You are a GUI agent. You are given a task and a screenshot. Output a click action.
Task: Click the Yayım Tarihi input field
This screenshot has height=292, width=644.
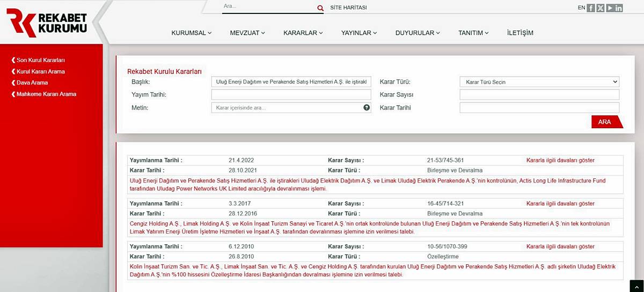point(291,95)
